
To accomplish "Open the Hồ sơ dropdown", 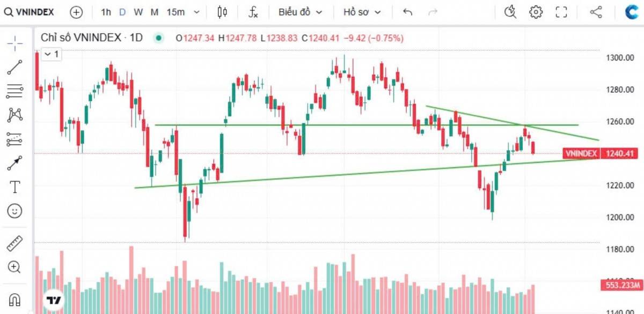I will (358, 12).
